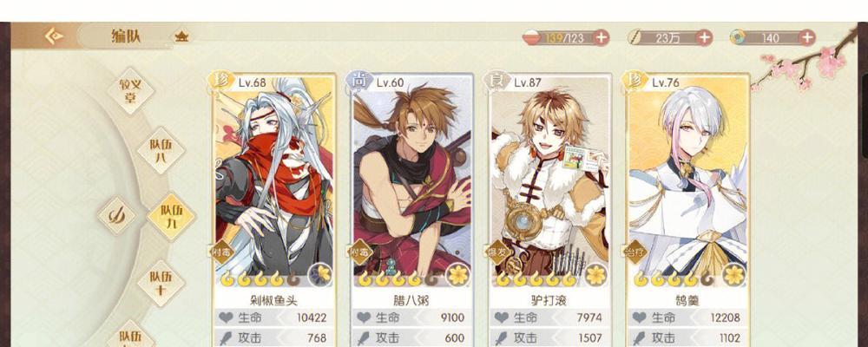Tap the flower emblem on 剁椒鱼头 card
Image resolution: width=868 pixels, height=347 pixels.
pyautogui.click(x=320, y=274)
